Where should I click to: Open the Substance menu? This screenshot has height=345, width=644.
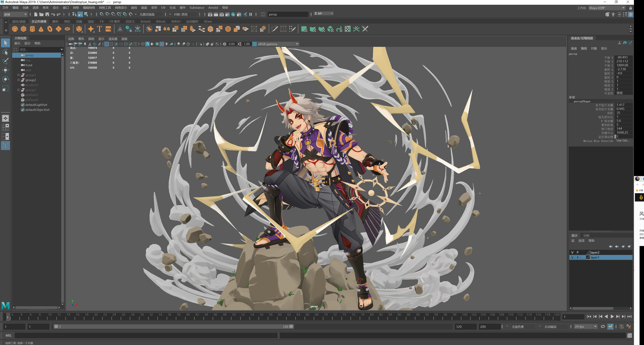click(197, 8)
